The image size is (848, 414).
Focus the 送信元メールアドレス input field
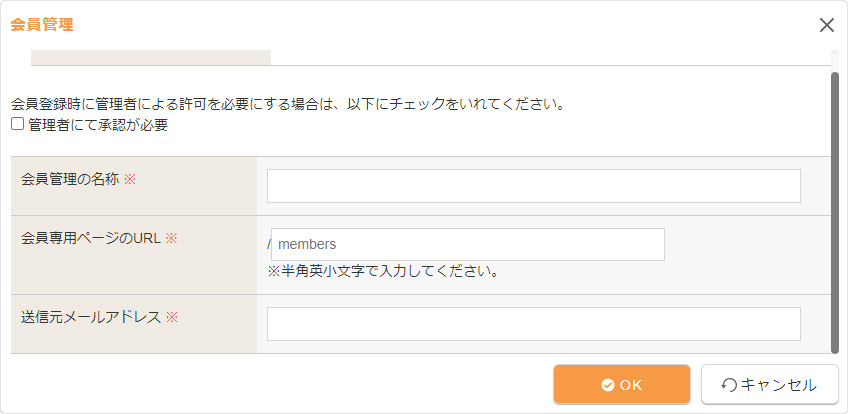533,324
